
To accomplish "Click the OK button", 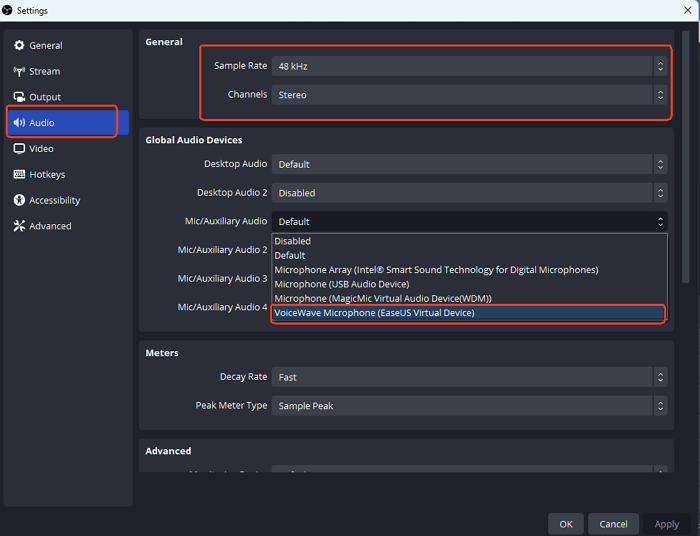I will point(566,524).
